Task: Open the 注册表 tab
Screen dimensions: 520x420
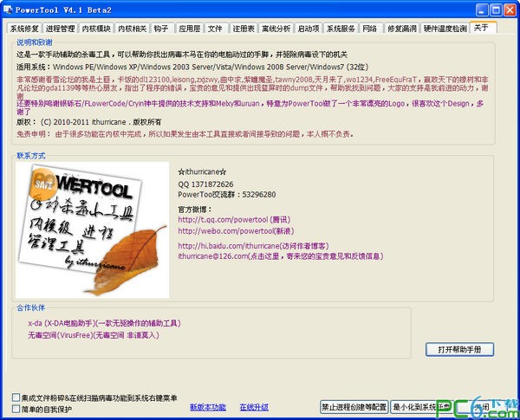Action: point(244,29)
